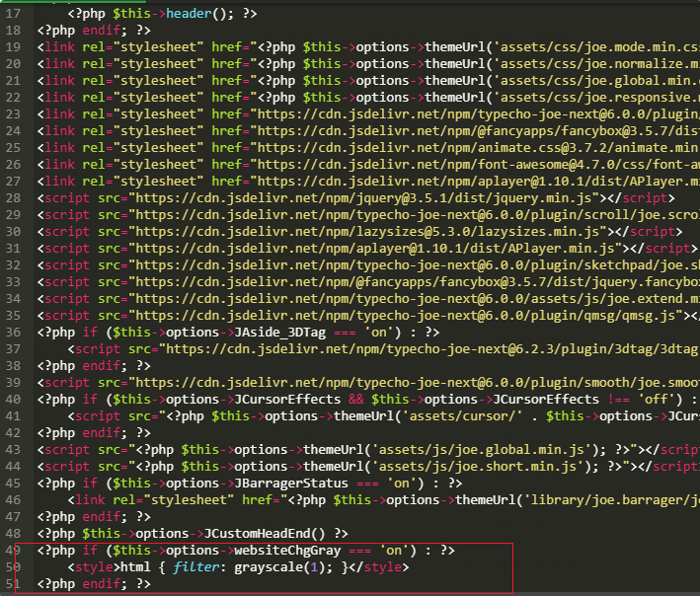Click line number 48 in the gutter
700x596 pixels.
click(x=13, y=534)
